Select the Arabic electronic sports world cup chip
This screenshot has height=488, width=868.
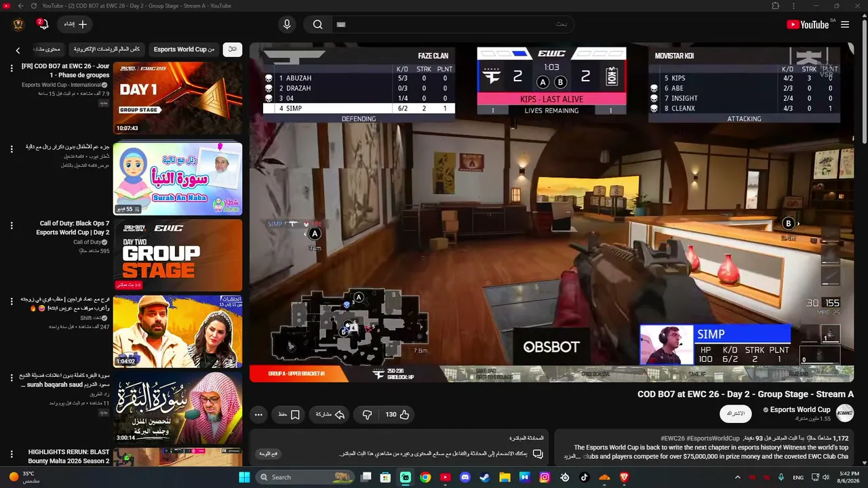click(x=106, y=49)
